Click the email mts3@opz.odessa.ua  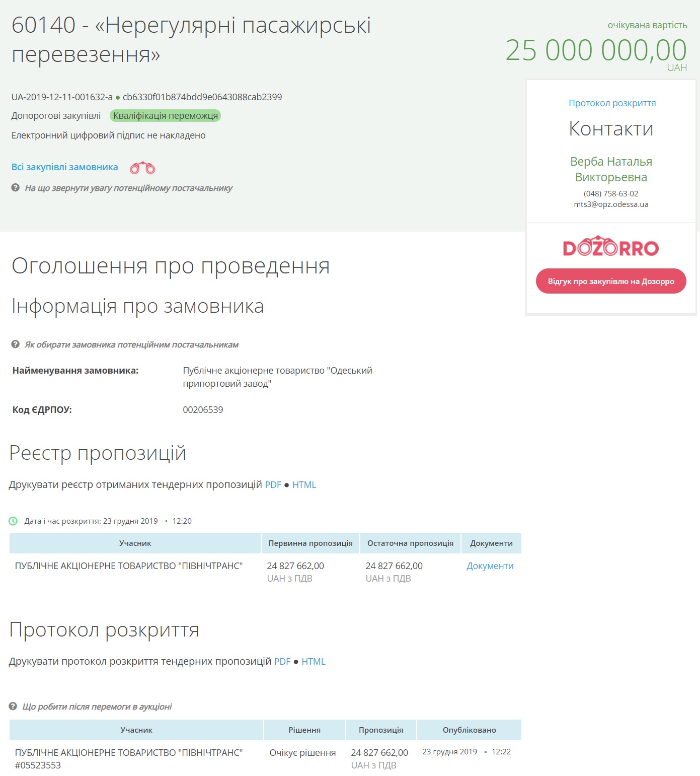611,204
